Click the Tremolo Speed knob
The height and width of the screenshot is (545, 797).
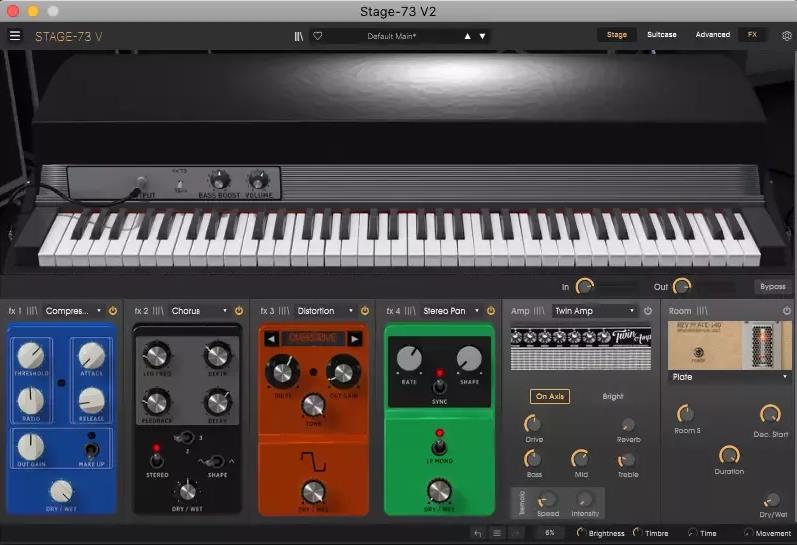546,500
